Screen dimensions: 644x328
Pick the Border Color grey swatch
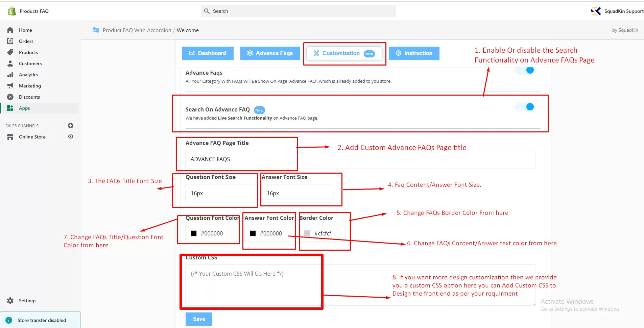click(307, 233)
